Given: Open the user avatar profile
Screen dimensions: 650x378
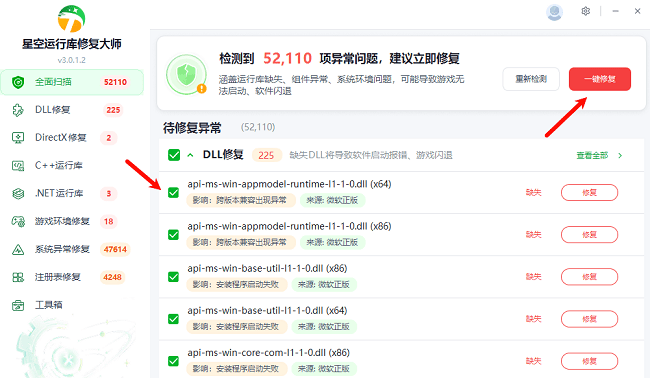Looking at the screenshot, I should (554, 12).
